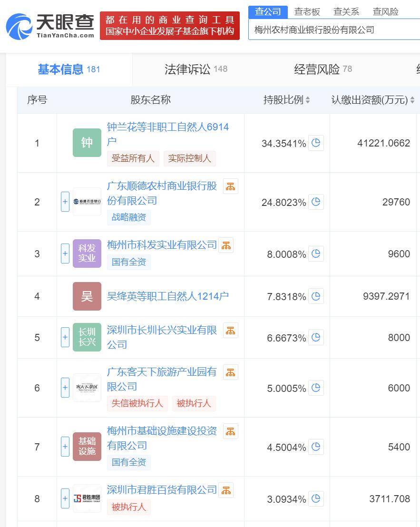420x527 pixels.
Task: Open shareholder link 梅州市基础设施建设投资有限公司
Action: pyautogui.click(x=162, y=438)
